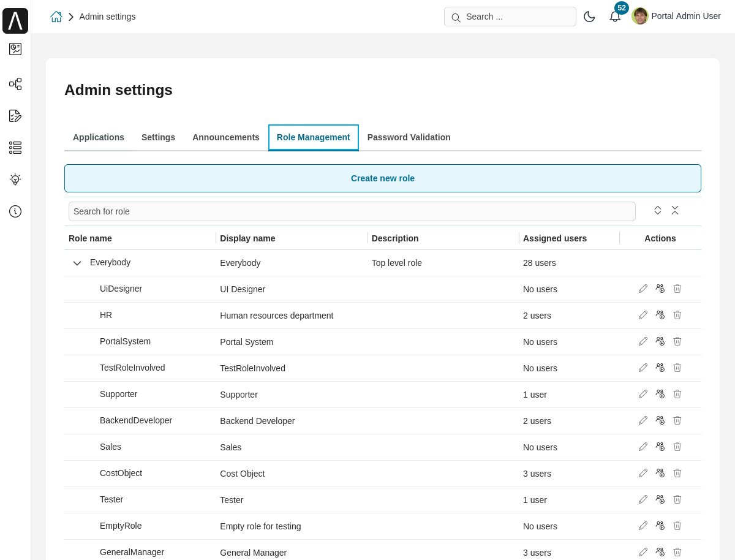Viewport: 735px width, 560px height.
Task: Collapse the Everybody role tree
Action: pyautogui.click(x=77, y=263)
